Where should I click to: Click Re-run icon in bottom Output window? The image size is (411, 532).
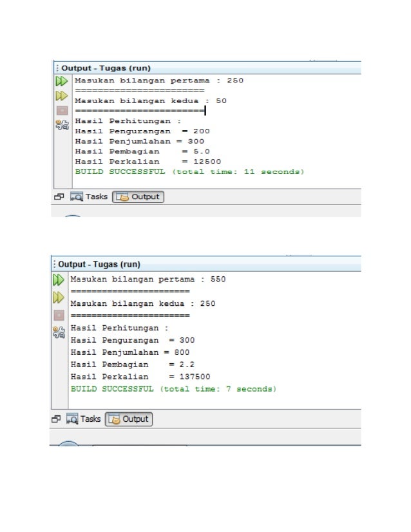pyautogui.click(x=59, y=280)
